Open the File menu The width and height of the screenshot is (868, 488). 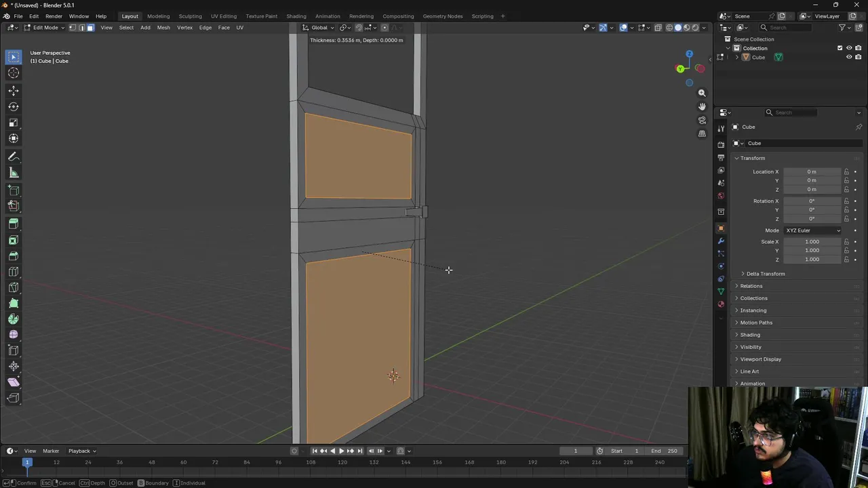click(18, 16)
